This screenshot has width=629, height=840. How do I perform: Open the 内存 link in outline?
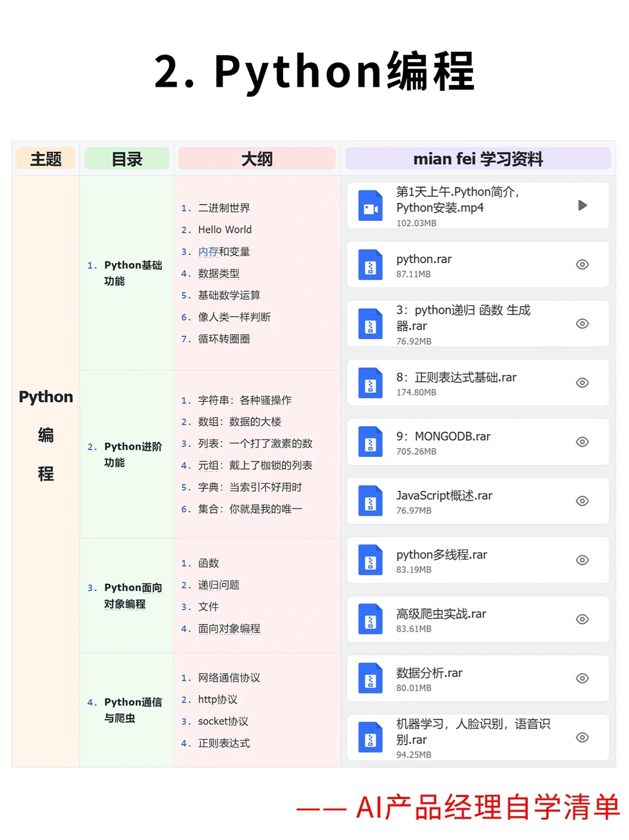pos(208,251)
